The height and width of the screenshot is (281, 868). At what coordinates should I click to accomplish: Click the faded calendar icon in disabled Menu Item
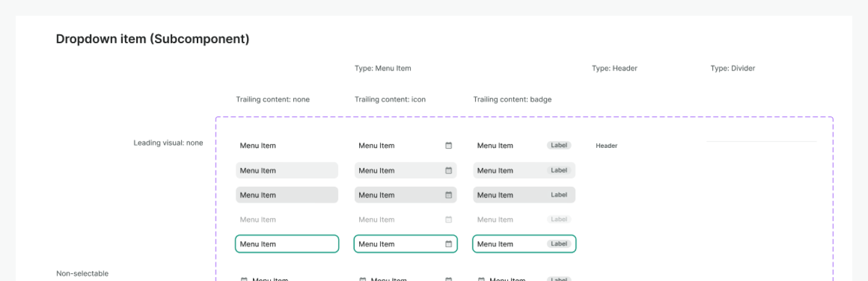click(x=448, y=220)
